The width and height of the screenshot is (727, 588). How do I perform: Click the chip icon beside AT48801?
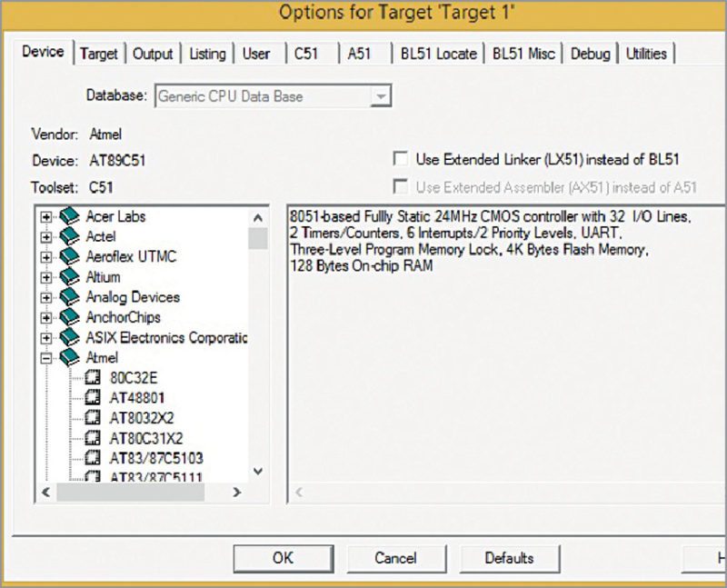[93, 397]
